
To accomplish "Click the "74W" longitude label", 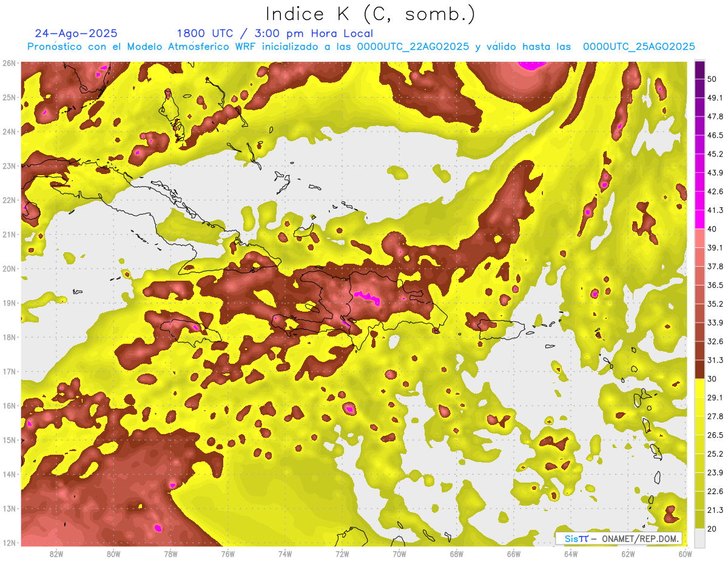I will point(285,554).
